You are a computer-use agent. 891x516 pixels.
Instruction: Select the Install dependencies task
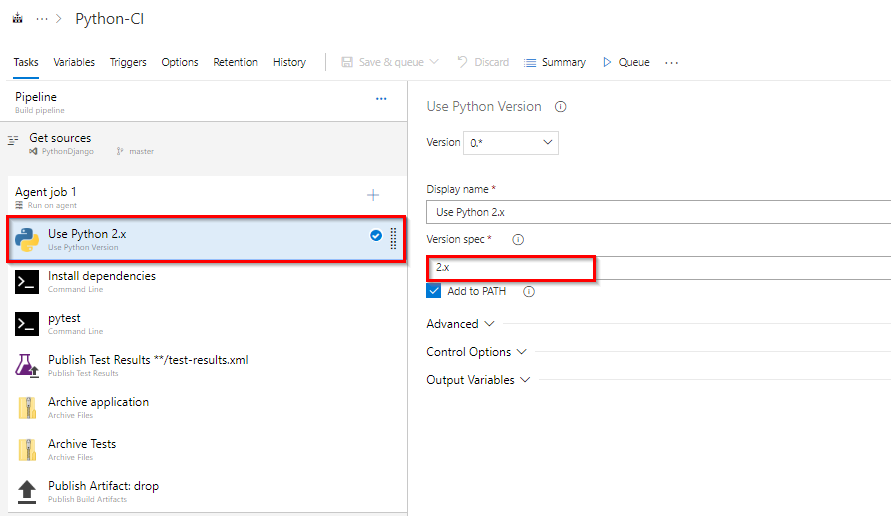tap(207, 281)
